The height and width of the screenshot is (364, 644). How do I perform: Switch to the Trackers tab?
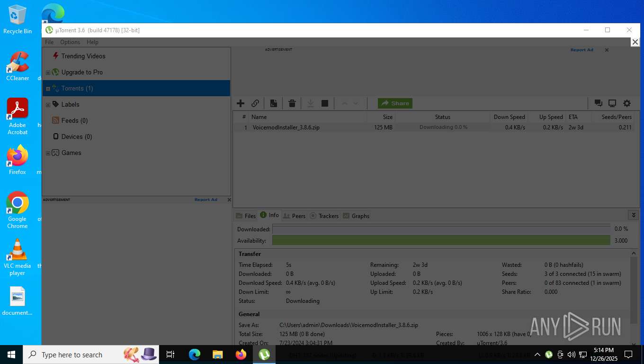324,216
